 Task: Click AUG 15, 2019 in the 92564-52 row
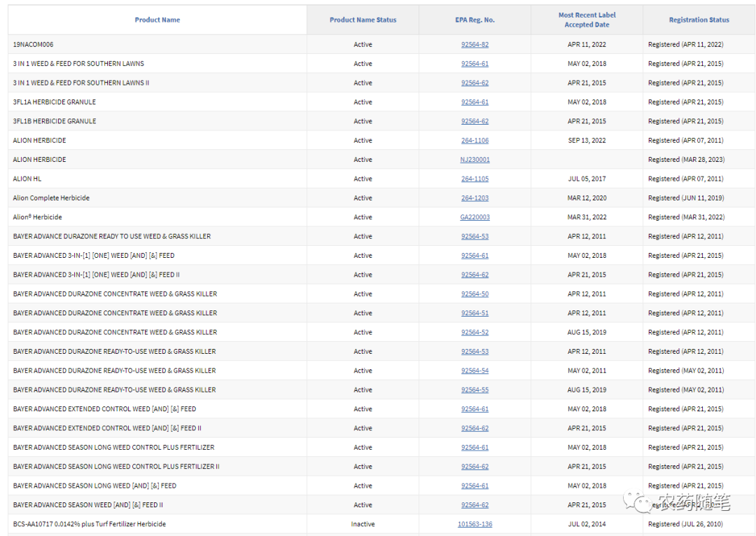pyautogui.click(x=587, y=332)
